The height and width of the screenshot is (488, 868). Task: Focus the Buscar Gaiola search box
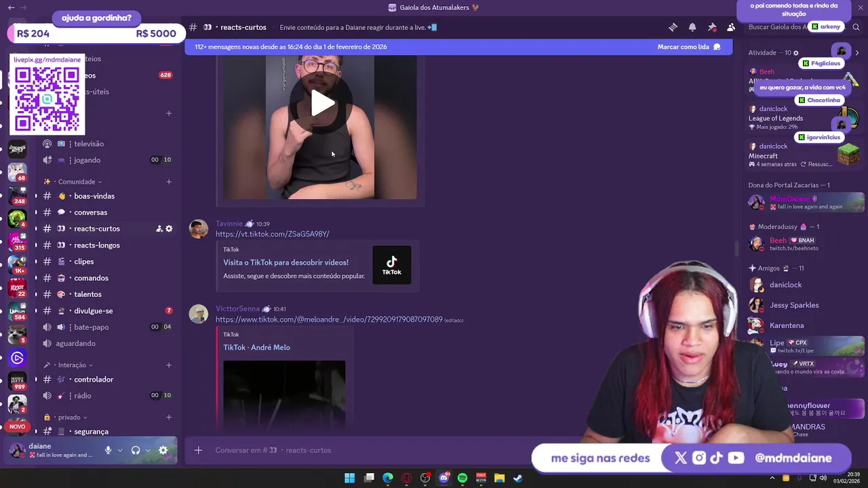pos(780,27)
